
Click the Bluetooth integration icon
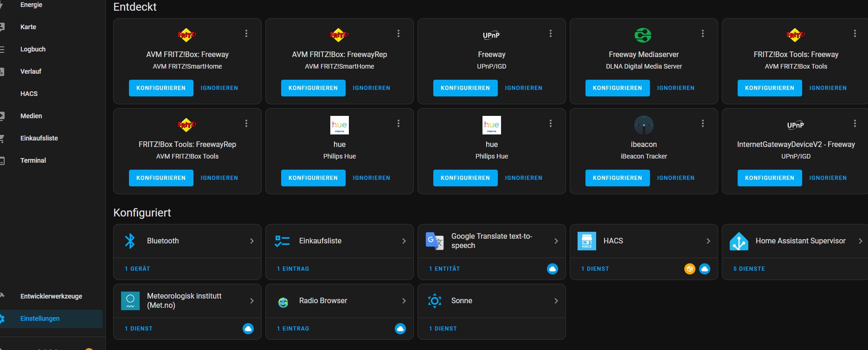click(130, 241)
